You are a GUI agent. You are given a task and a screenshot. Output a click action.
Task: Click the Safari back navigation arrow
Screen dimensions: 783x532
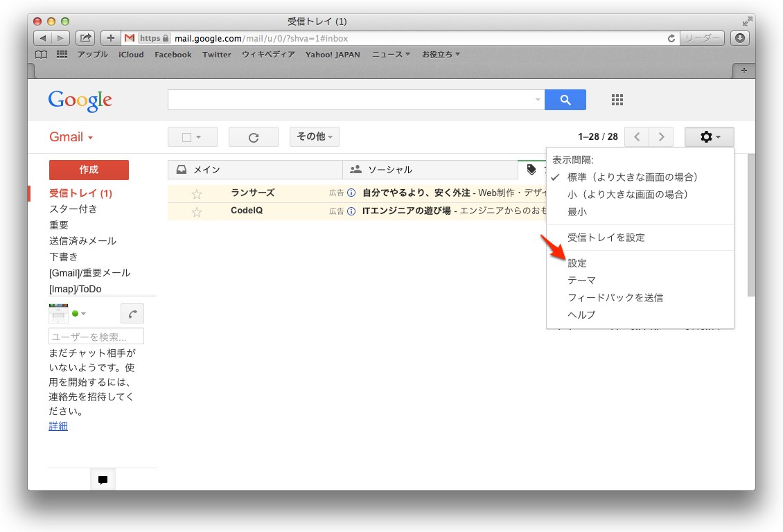42,38
